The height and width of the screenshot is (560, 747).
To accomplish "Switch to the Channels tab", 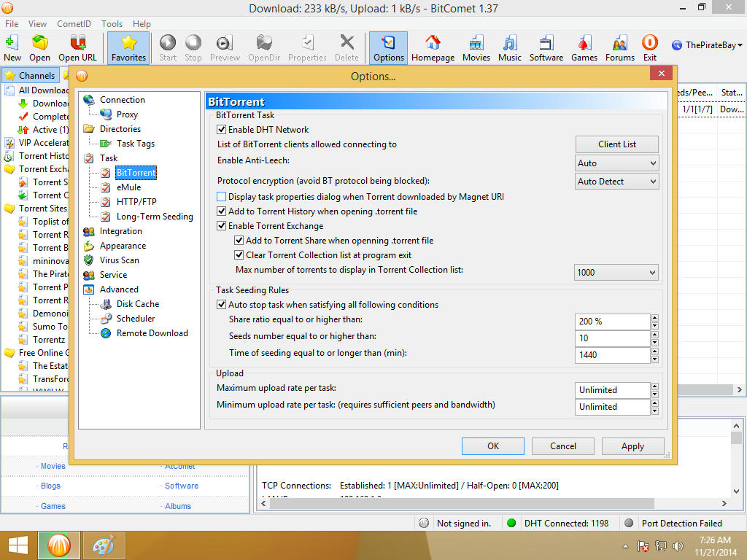I will click(31, 75).
